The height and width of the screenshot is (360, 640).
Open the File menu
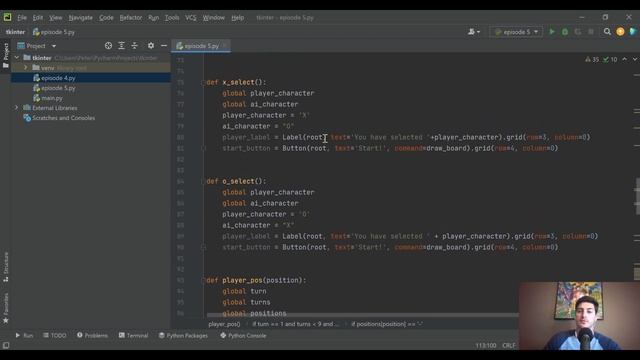pos(22,18)
